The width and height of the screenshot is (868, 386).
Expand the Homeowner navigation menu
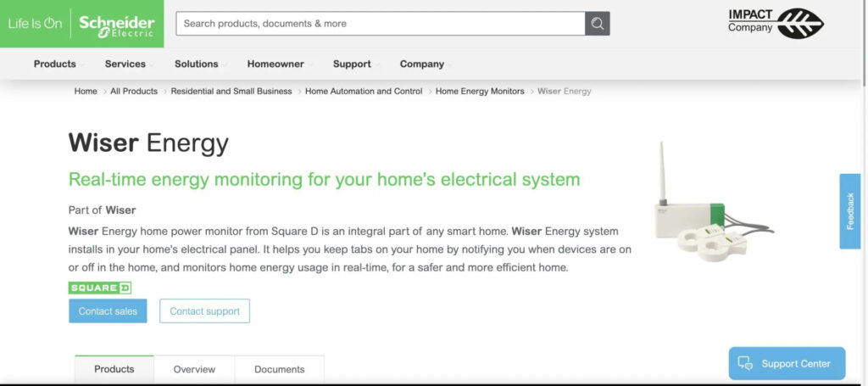tap(280, 64)
